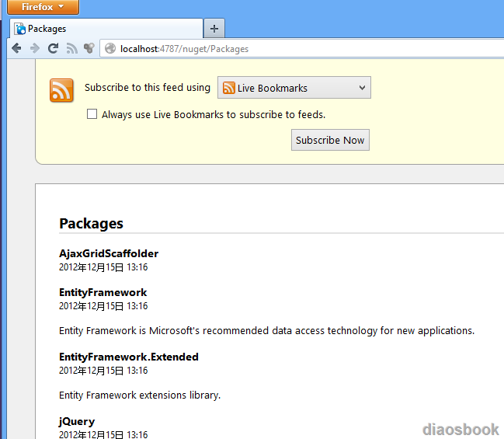Click the large orange RSS feed icon

(61, 90)
